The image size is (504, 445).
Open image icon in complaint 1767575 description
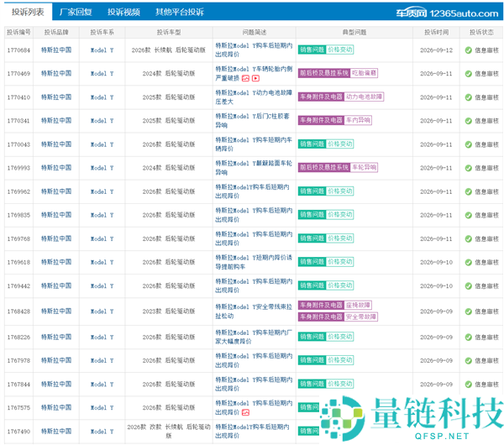tap(245, 412)
